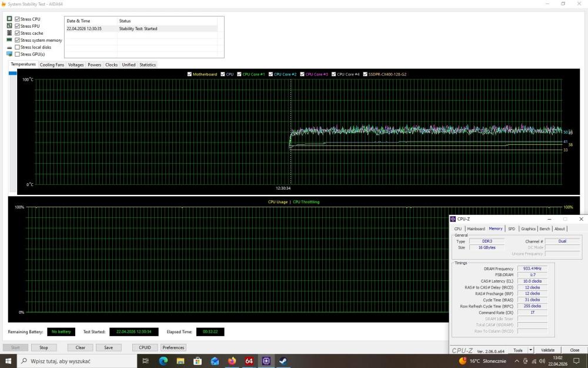Toggle CPU Core #4 legend checkbox
The height and width of the screenshot is (368, 588).
[x=334, y=74]
